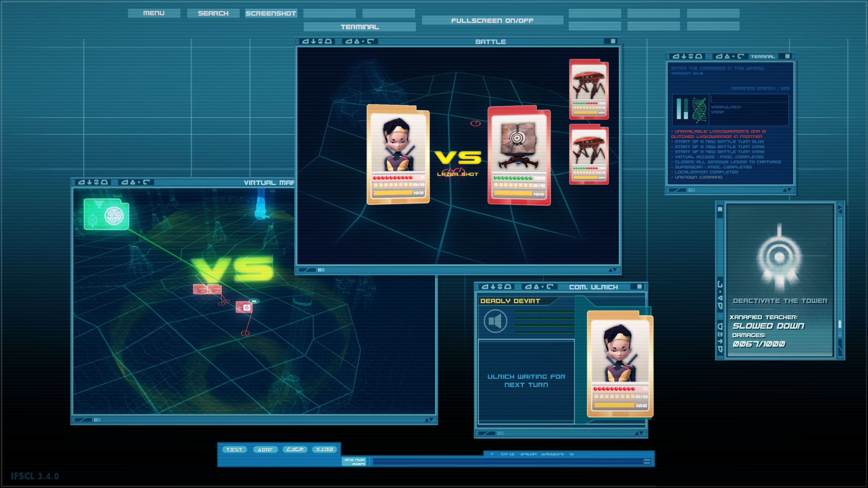Select the lower Krab card in the Battle window
The height and width of the screenshot is (488, 868).
click(589, 155)
